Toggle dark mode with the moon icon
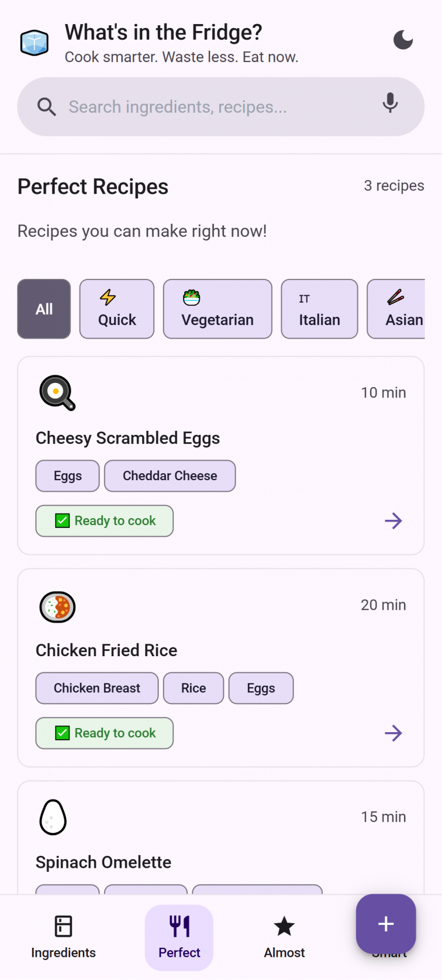This screenshot has height=980, width=442. 403,40
